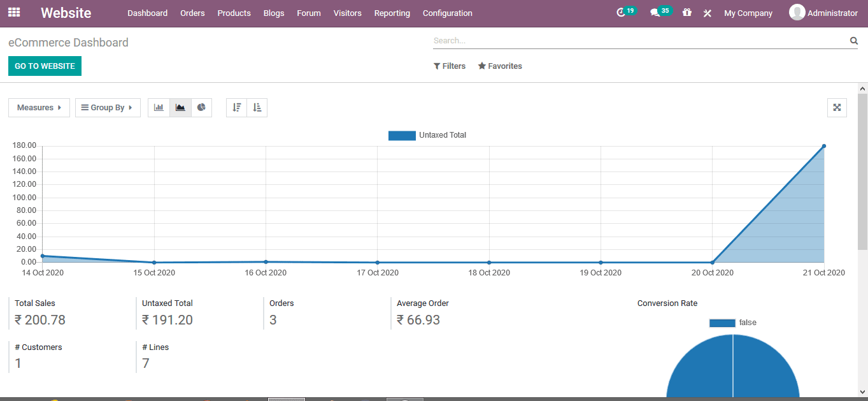868x401 pixels.
Task: Toggle the false legend of pie chart
Action: [x=733, y=323]
